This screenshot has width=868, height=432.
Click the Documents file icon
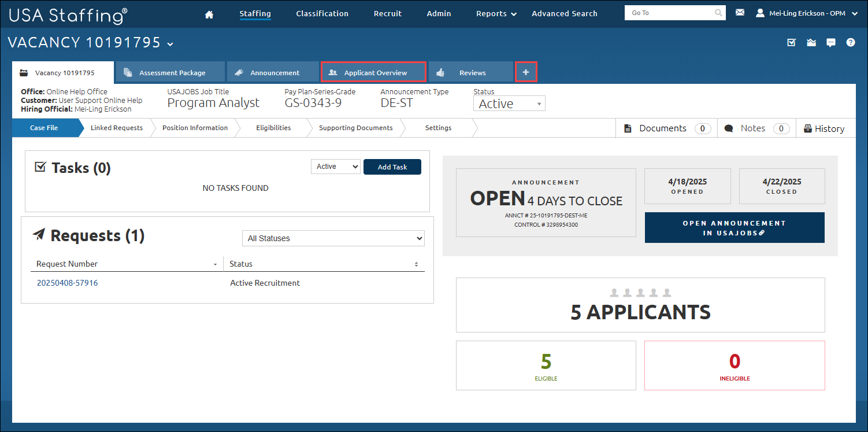click(x=628, y=128)
